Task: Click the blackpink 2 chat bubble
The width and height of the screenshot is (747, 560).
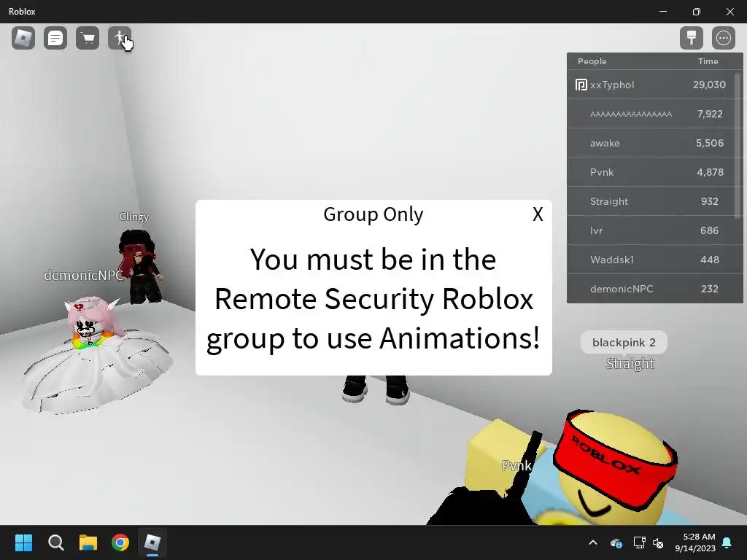Action: (x=624, y=343)
